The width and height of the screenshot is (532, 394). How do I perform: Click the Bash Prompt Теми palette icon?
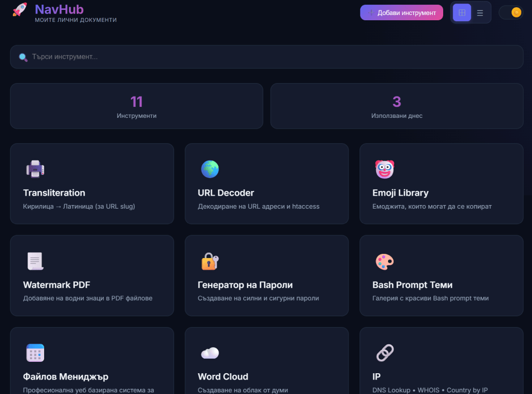point(385,262)
